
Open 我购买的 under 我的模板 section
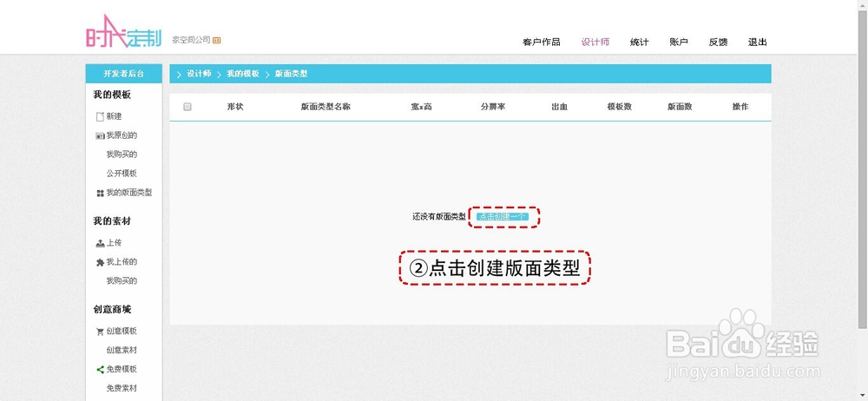(x=122, y=154)
